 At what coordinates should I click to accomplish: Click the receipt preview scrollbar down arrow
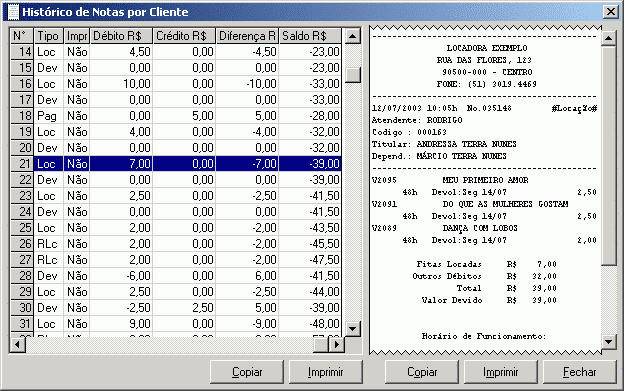point(609,341)
